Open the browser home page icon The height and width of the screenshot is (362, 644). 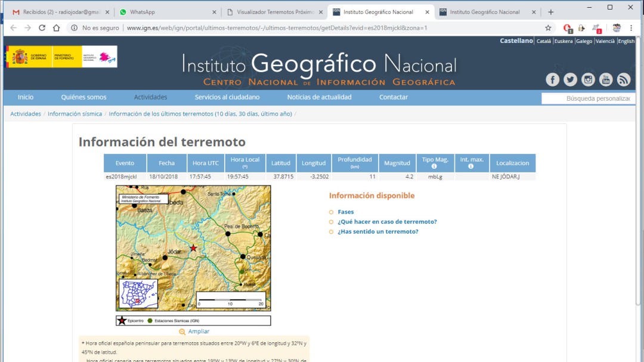pos(56,28)
